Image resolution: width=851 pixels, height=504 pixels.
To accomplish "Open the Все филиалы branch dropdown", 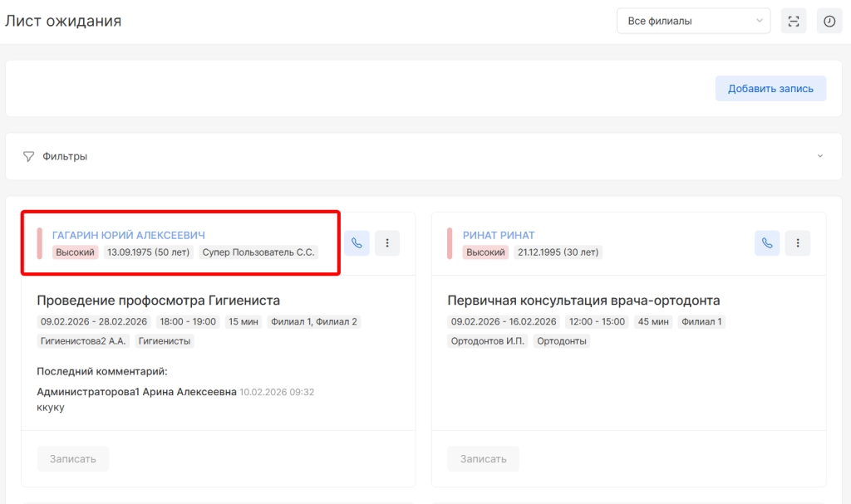I will [693, 21].
